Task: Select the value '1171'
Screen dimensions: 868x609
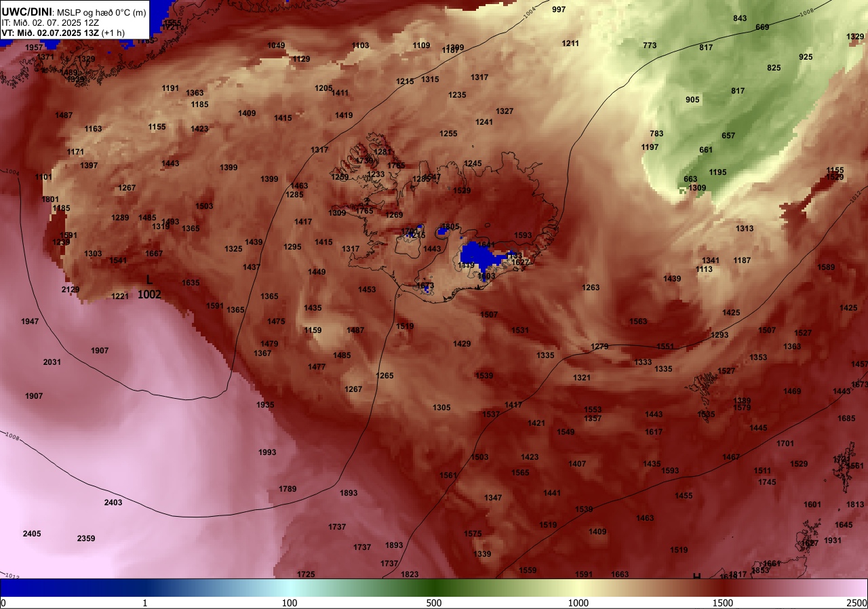Action: (x=75, y=152)
